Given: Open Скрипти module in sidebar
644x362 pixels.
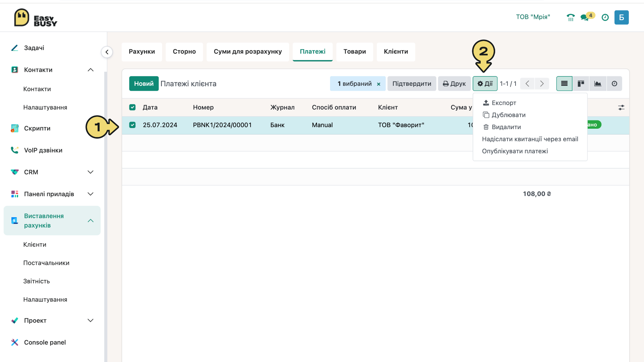Looking at the screenshot, I should click(37, 128).
